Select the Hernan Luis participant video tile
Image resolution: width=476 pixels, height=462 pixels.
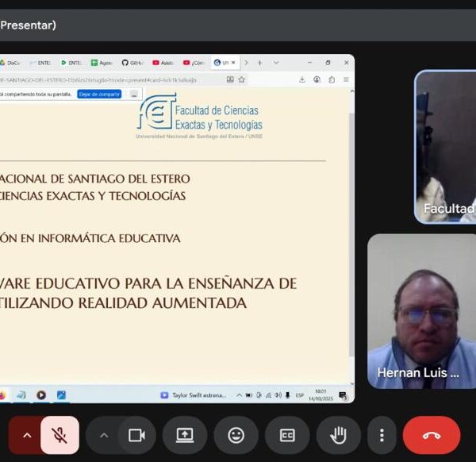pos(422,311)
